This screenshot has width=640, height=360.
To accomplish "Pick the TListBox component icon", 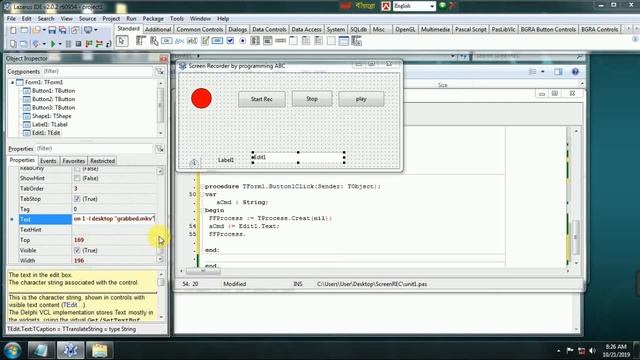I will pos(255,41).
